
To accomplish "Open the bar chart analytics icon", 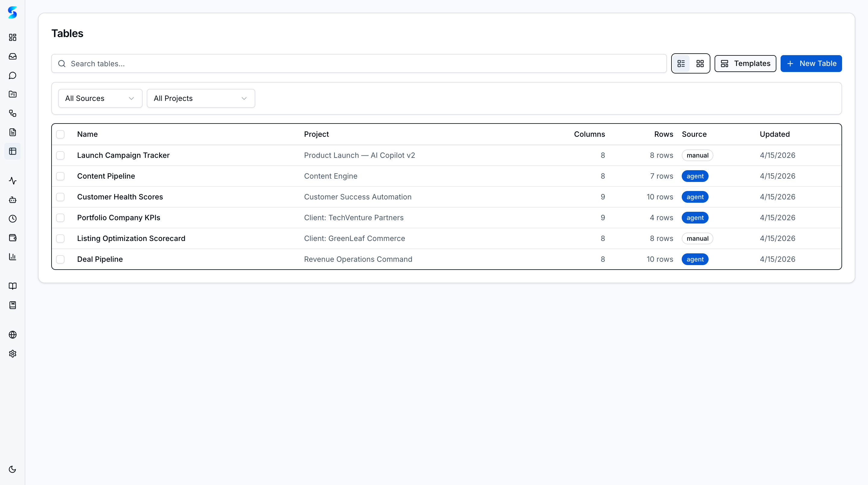I will (x=12, y=257).
